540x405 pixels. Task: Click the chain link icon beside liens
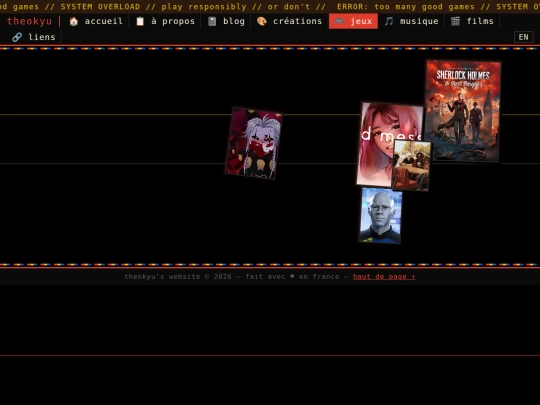pyautogui.click(x=17, y=37)
